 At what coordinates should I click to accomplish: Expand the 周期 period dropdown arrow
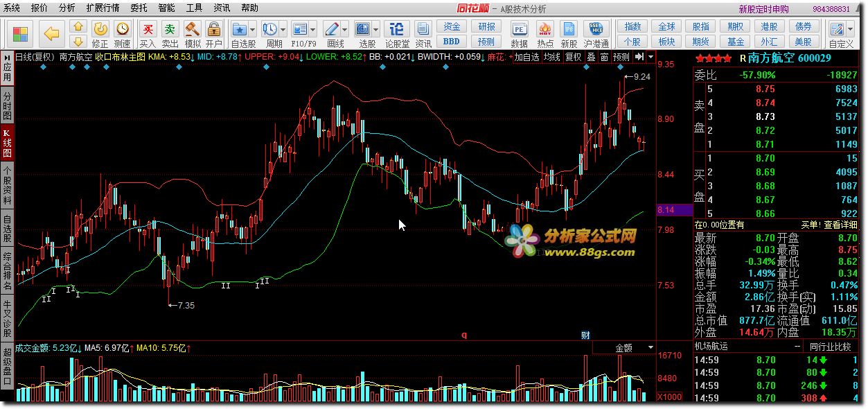pos(282,30)
